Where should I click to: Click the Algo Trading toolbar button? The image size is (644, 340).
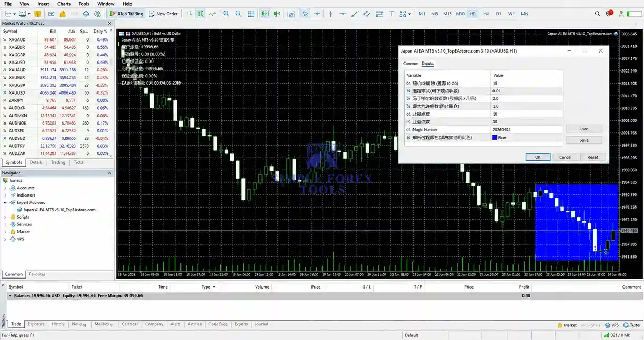click(x=126, y=14)
